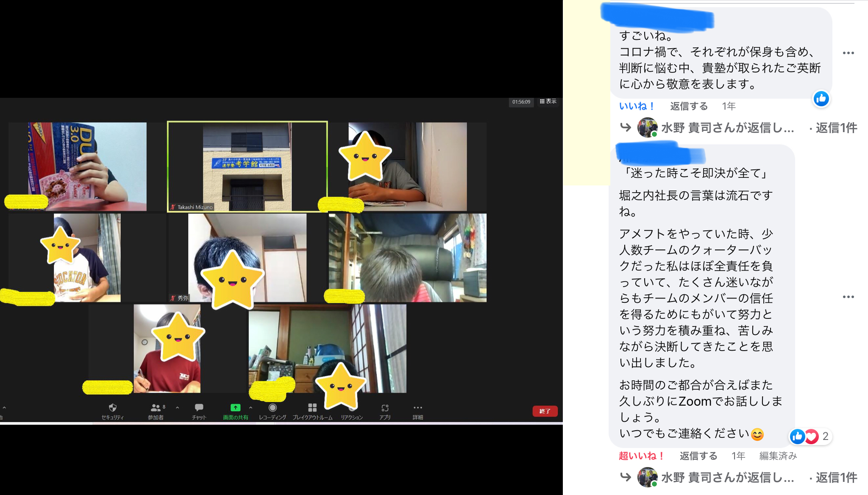Click the muted microphone icon by 秀弥
Screen dimensions: 868x495
pos(173,298)
